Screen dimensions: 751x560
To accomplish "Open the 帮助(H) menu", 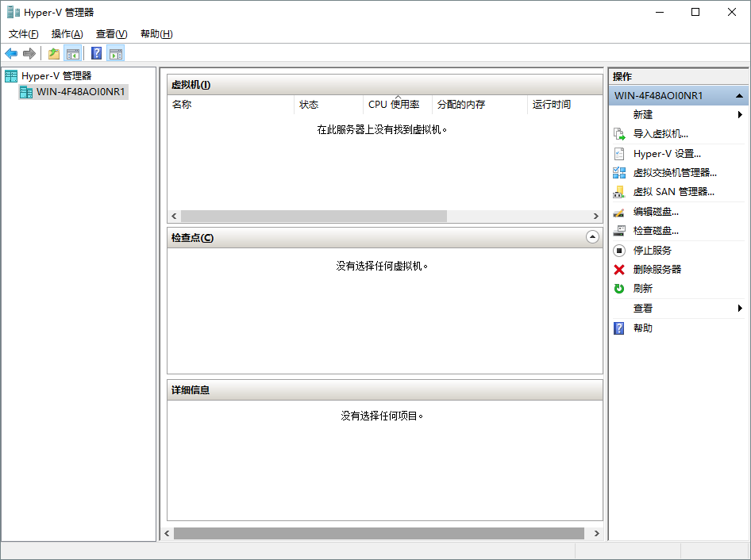I will [x=156, y=34].
